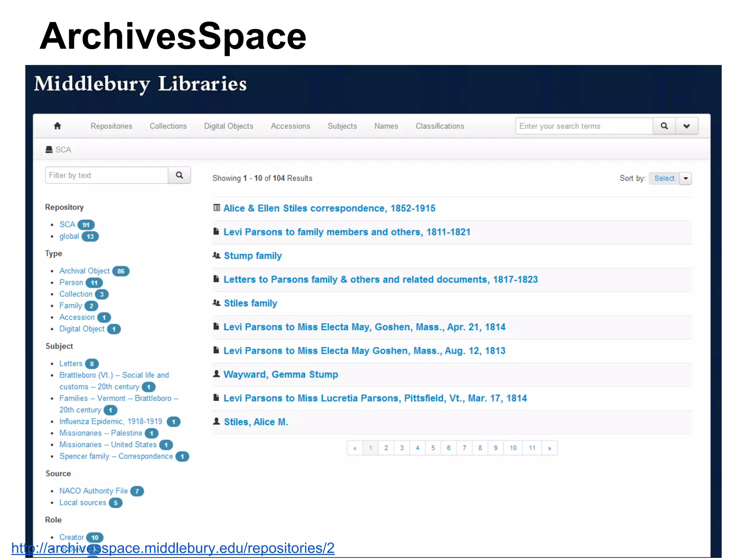747x560 pixels.
Task: Open the advanced search dropdown arrow
Action: tap(687, 126)
